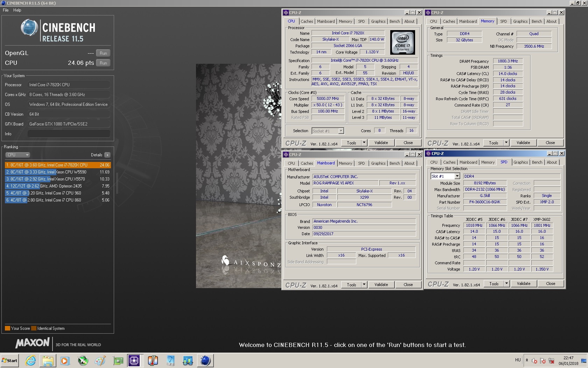Screen dimensions: 588x368
Task: Launch Windows Media Player from taskbar
Action: (x=65, y=360)
